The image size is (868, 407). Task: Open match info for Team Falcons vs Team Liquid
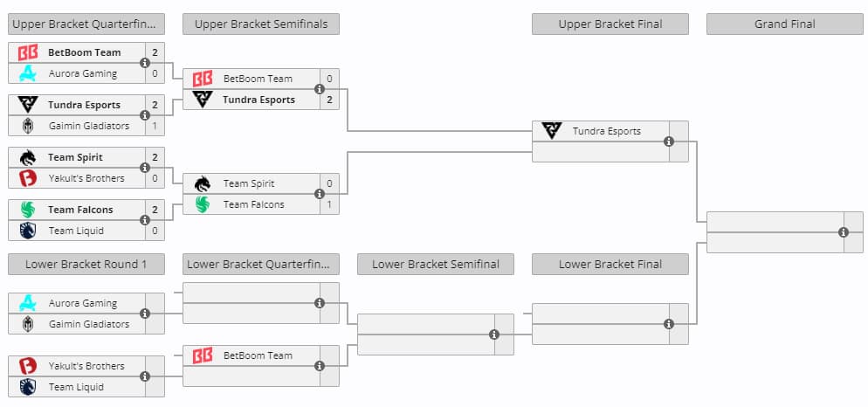tap(145, 220)
